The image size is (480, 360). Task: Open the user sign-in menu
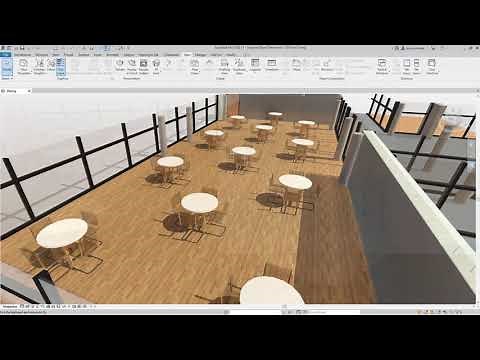[x=412, y=48]
